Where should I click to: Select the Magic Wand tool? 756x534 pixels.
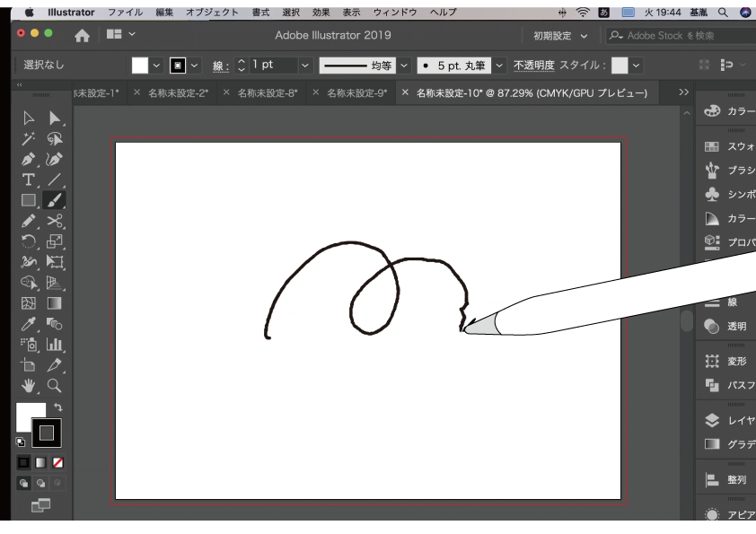click(x=29, y=139)
